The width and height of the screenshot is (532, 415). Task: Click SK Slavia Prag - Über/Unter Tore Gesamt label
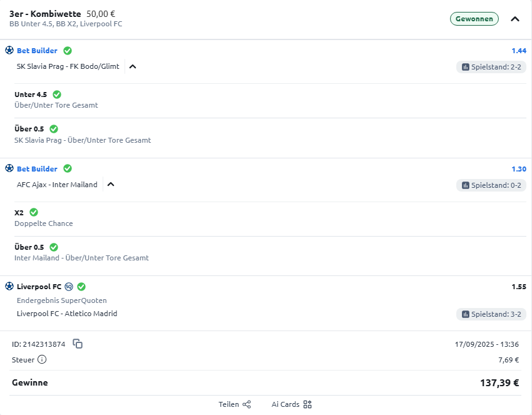[83, 140]
